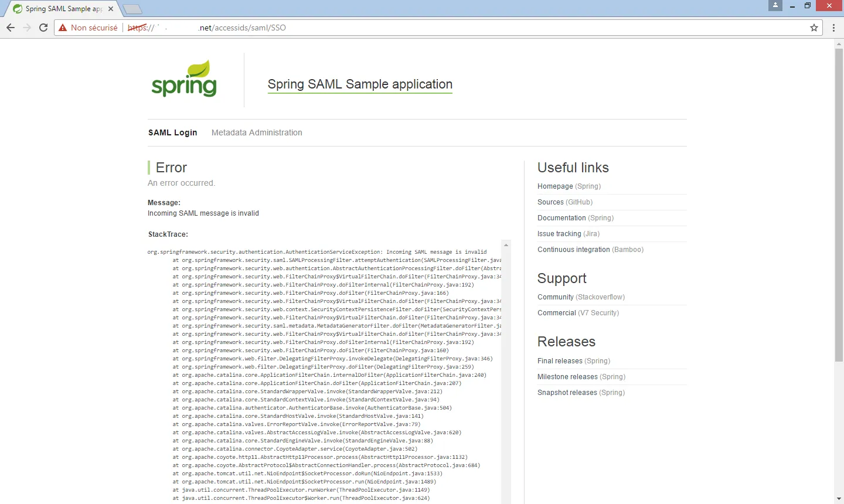The height and width of the screenshot is (504, 844).
Task: Open Documentation (Spring) link
Action: click(x=576, y=218)
